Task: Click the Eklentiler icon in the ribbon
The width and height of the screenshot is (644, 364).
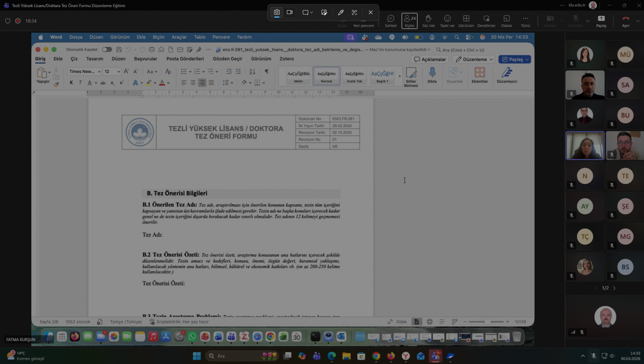Action: [479, 75]
